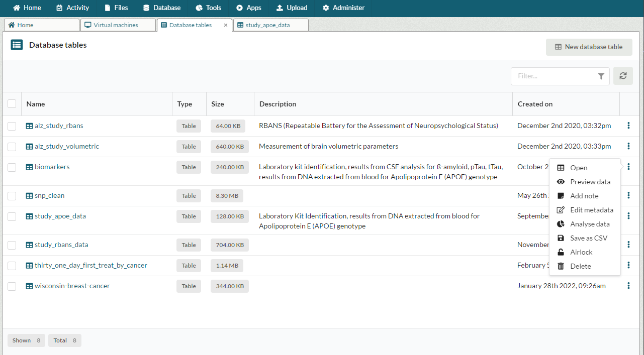Open the three-dot menu for alz_study_volumetric
This screenshot has height=355, width=644.
click(628, 146)
